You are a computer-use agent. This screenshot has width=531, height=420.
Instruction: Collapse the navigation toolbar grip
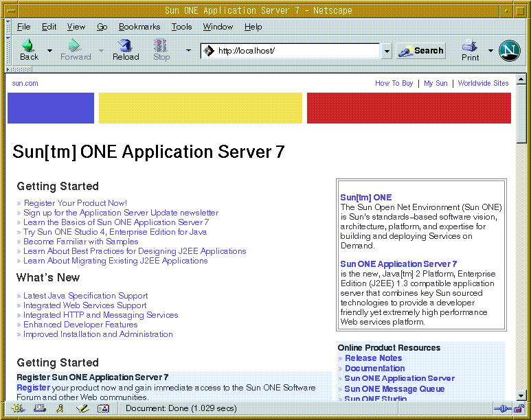tap(8, 50)
